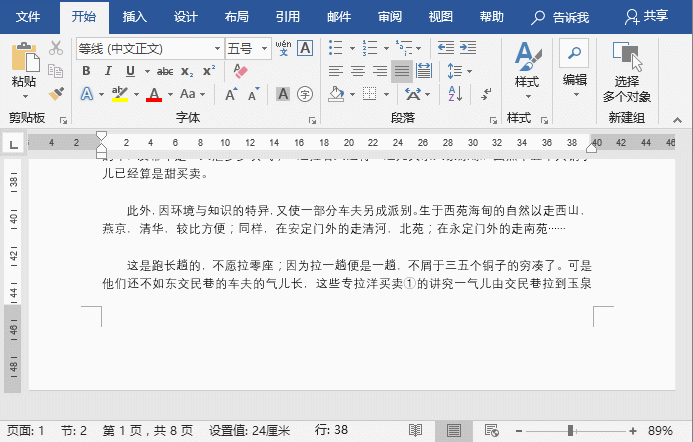Select the Format Painter brush
The height and width of the screenshot is (442, 693).
(56, 94)
